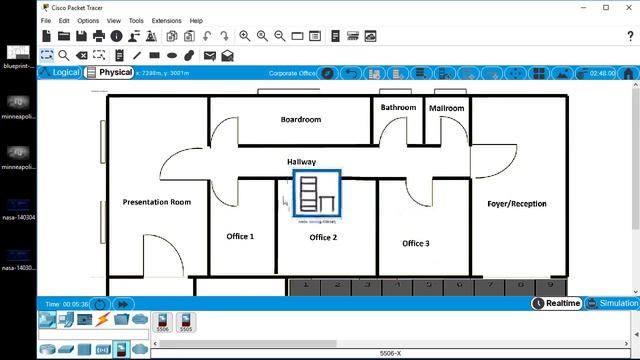Add a complex PDU open envelope
Screen dimensions: 640x360
227,56
